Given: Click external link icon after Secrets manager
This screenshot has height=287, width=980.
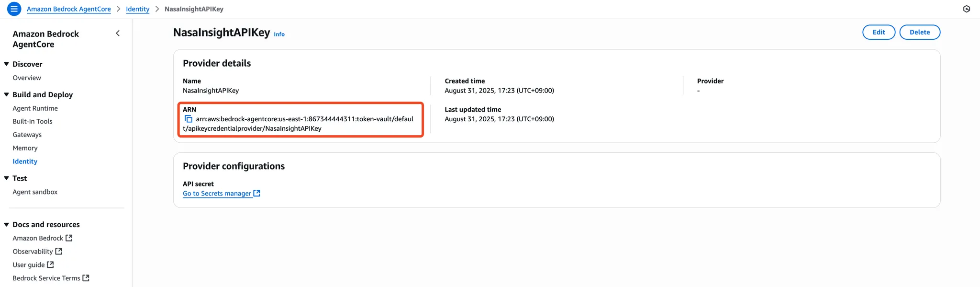Looking at the screenshot, I should (x=256, y=193).
